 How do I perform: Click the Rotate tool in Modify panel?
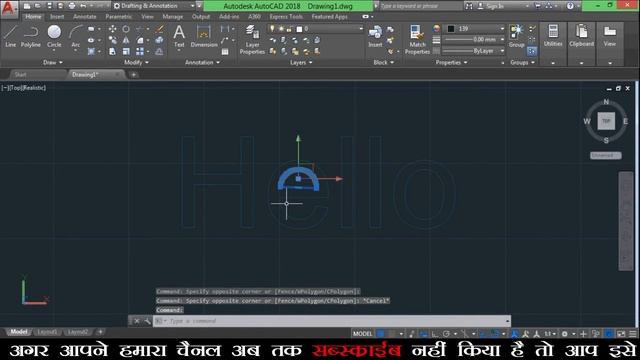pyautogui.click(x=126, y=29)
